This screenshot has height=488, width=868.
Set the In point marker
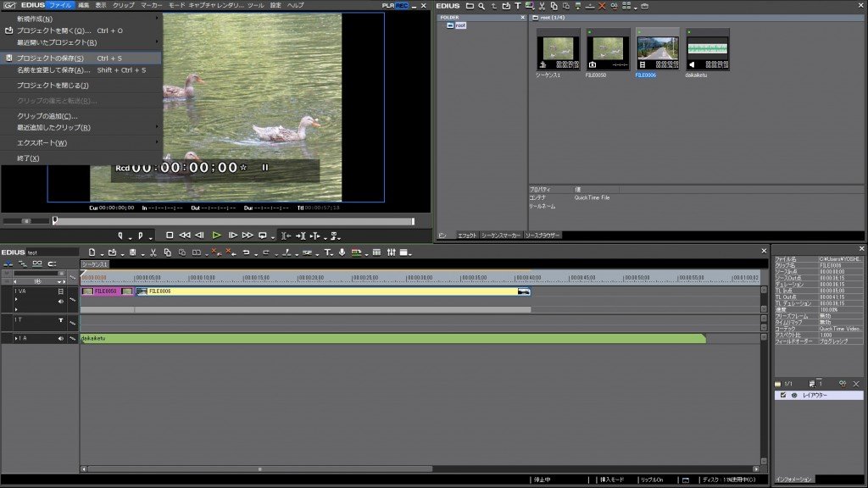(120, 236)
